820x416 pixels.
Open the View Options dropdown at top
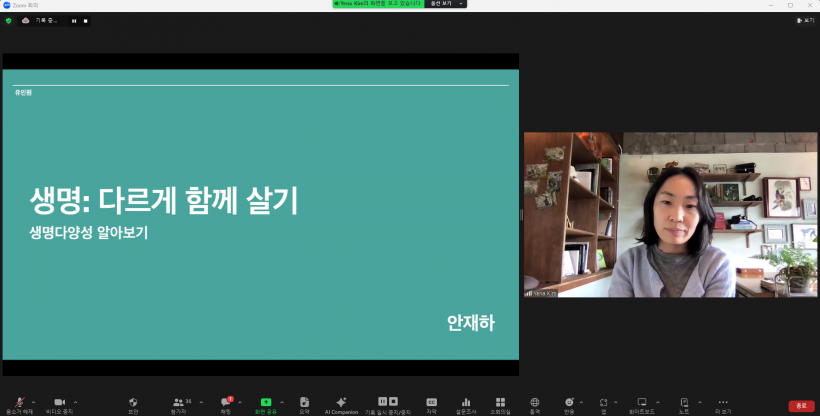coord(445,4)
